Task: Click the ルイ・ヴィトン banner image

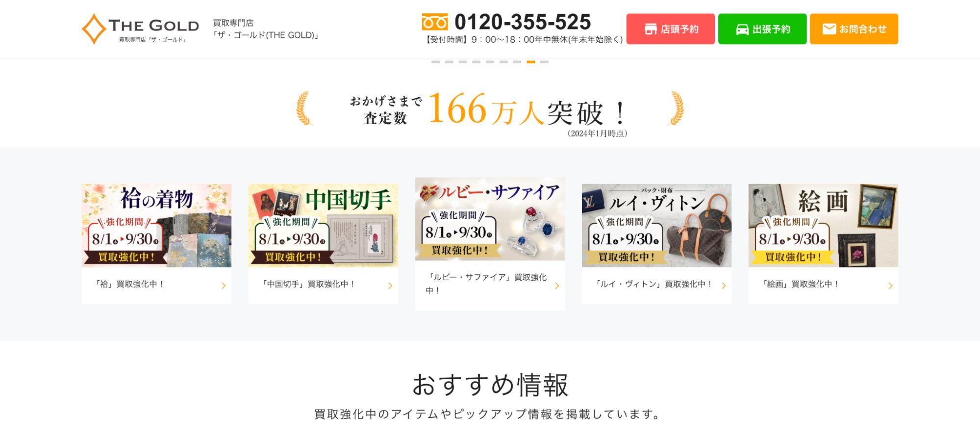Action: coord(656,226)
